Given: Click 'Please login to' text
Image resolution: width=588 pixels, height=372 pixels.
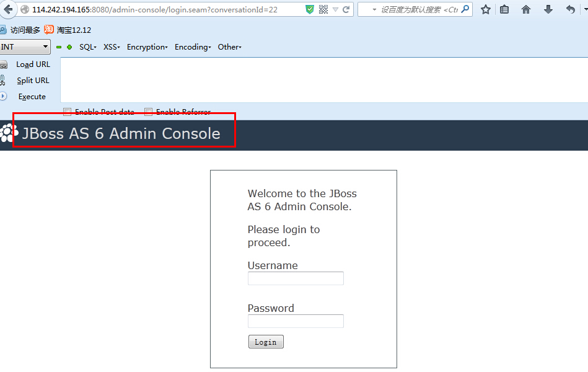Looking at the screenshot, I should click(284, 230).
